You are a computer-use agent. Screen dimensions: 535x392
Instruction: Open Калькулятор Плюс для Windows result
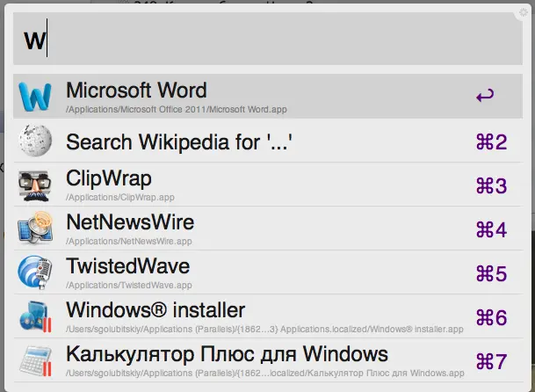click(x=227, y=354)
